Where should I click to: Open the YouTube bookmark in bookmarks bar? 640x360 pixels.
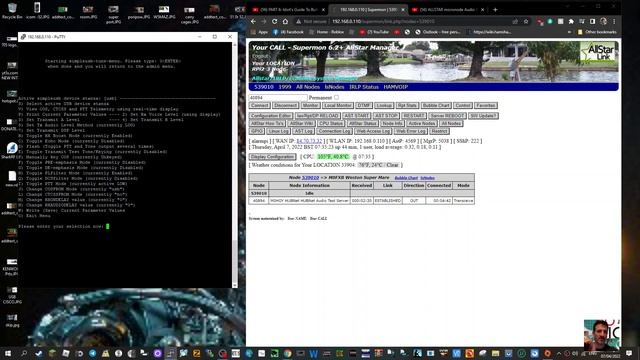(374, 32)
